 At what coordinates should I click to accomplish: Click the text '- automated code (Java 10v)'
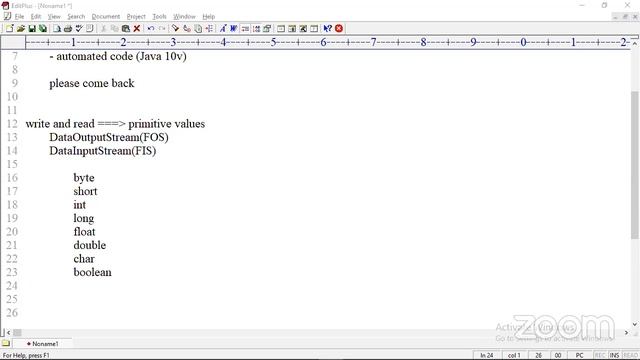click(118, 56)
